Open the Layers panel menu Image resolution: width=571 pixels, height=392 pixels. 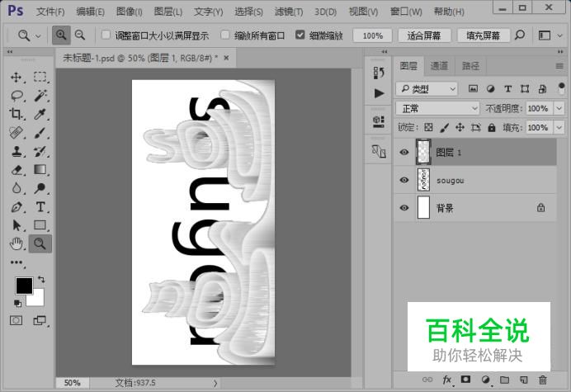[x=559, y=66]
